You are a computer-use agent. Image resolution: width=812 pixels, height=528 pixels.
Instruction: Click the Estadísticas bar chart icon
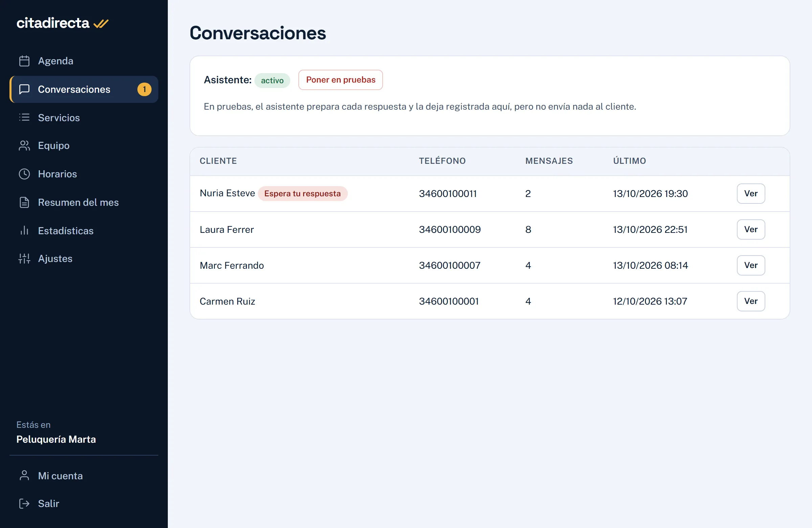pos(24,230)
